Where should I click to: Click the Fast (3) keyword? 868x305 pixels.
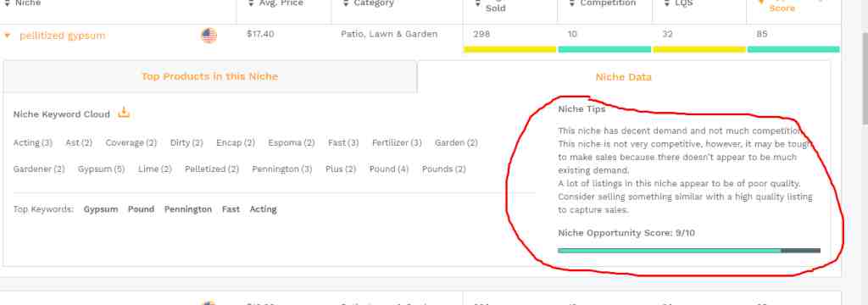(343, 143)
